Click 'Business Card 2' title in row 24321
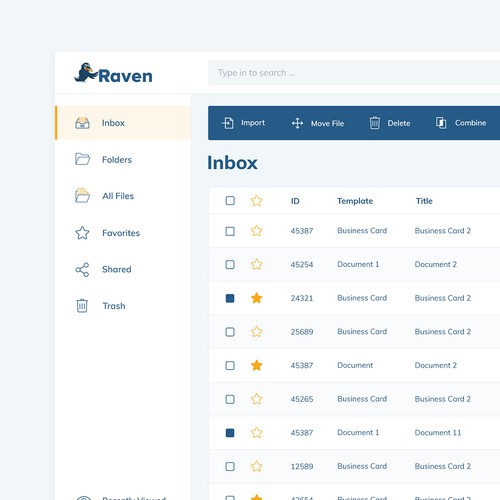This screenshot has width=500, height=500. [443, 298]
